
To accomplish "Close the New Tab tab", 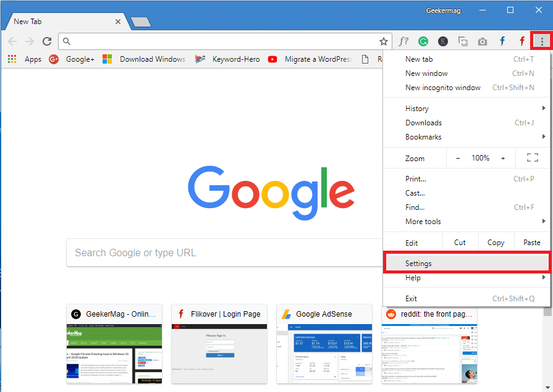I will (x=118, y=22).
